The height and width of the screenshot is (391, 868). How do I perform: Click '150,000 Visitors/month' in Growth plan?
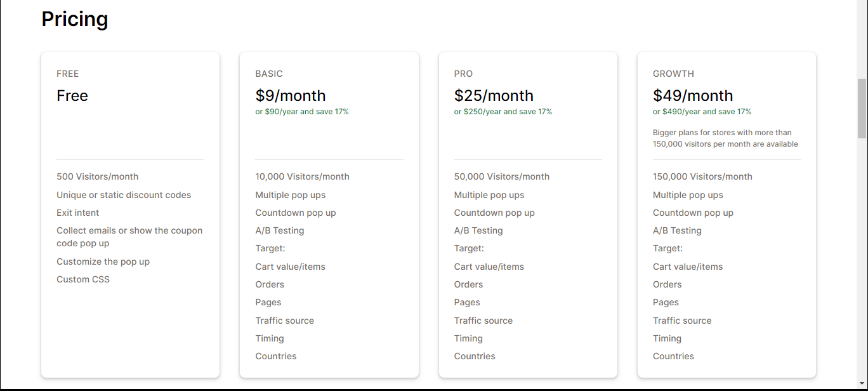coord(702,176)
